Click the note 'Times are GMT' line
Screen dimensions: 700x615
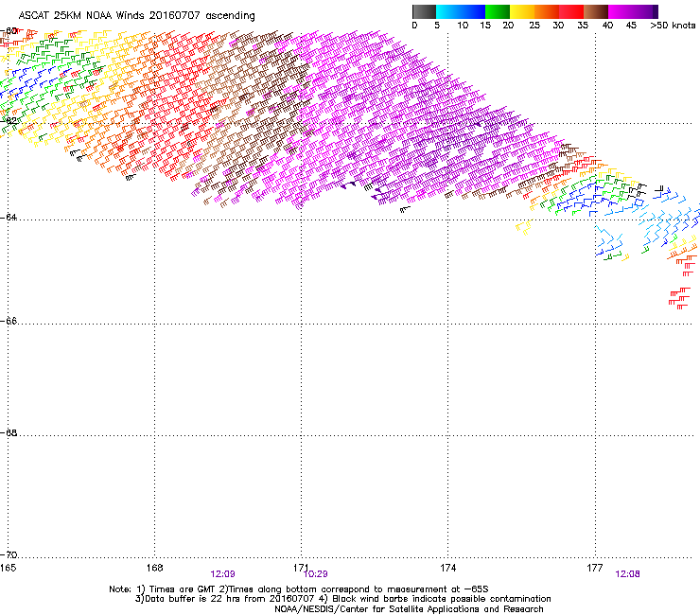299,589
